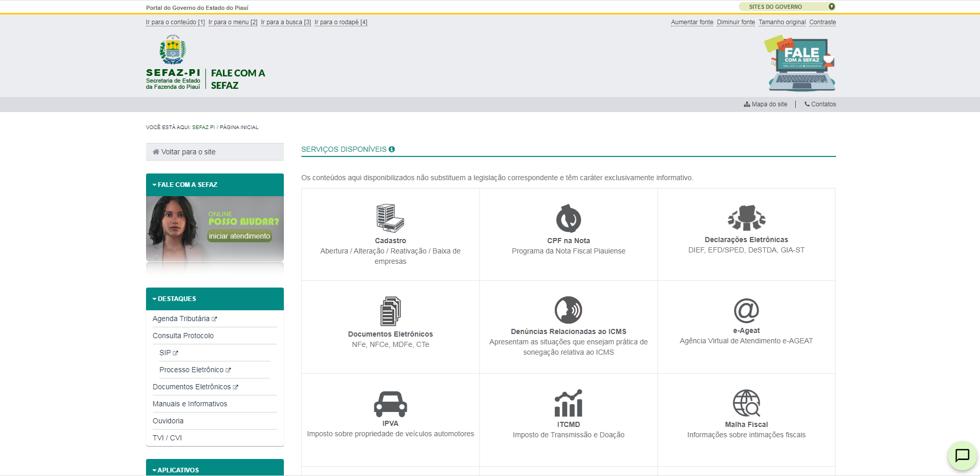Image resolution: width=980 pixels, height=476 pixels.
Task: Toggle the Contraste accessibility option
Action: (x=822, y=22)
